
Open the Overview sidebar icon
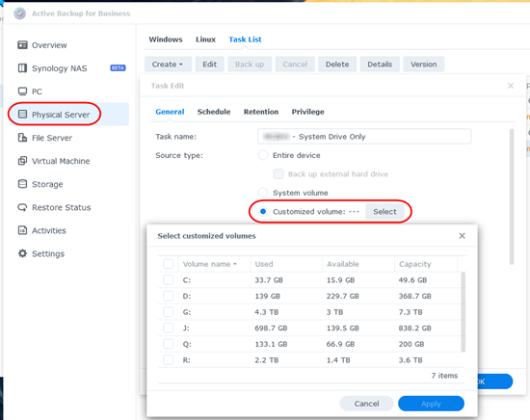point(22,45)
